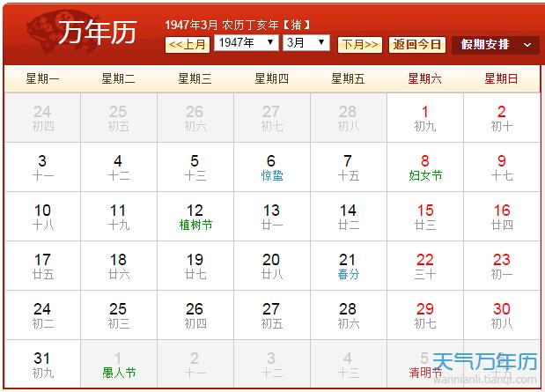Select greyed February 26 初六

pos(195,118)
